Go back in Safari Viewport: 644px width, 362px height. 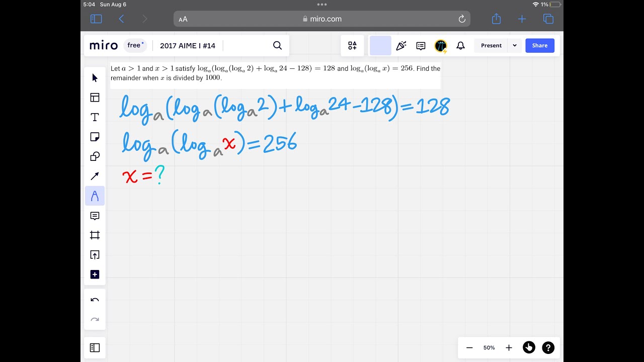tap(121, 19)
